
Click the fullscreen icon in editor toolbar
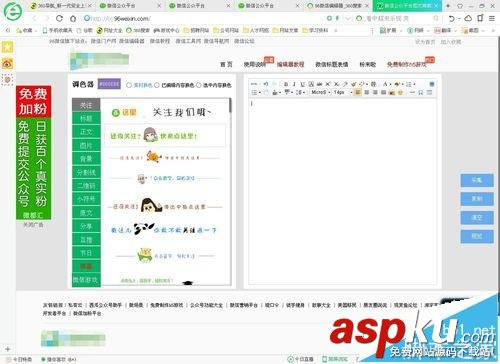[432, 84]
